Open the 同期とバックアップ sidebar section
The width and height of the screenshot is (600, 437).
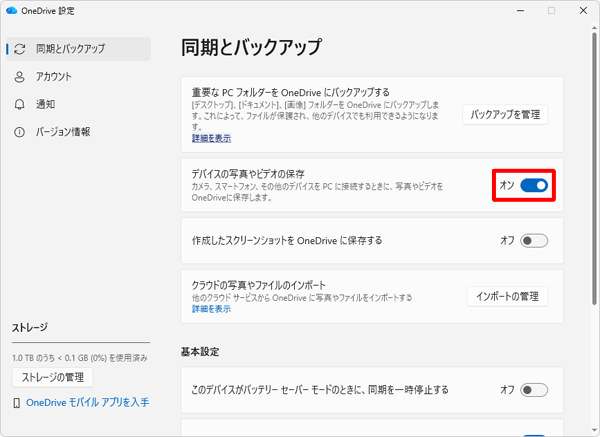79,49
